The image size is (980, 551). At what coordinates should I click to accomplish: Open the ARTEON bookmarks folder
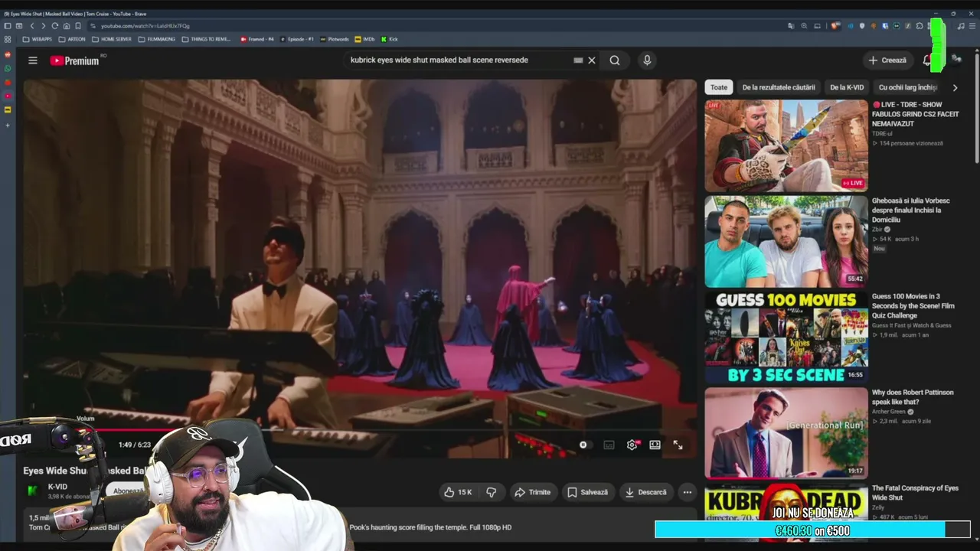[72, 39]
